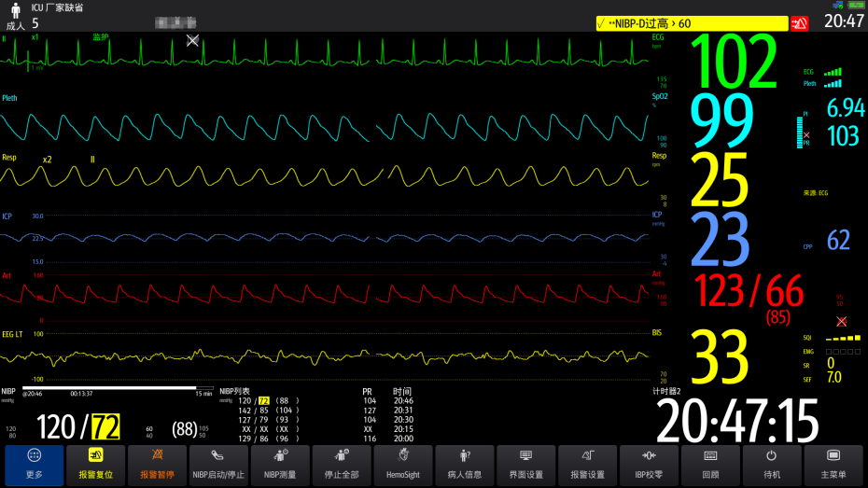Open the HemoSight view
The image size is (868, 488).
coord(403,466)
